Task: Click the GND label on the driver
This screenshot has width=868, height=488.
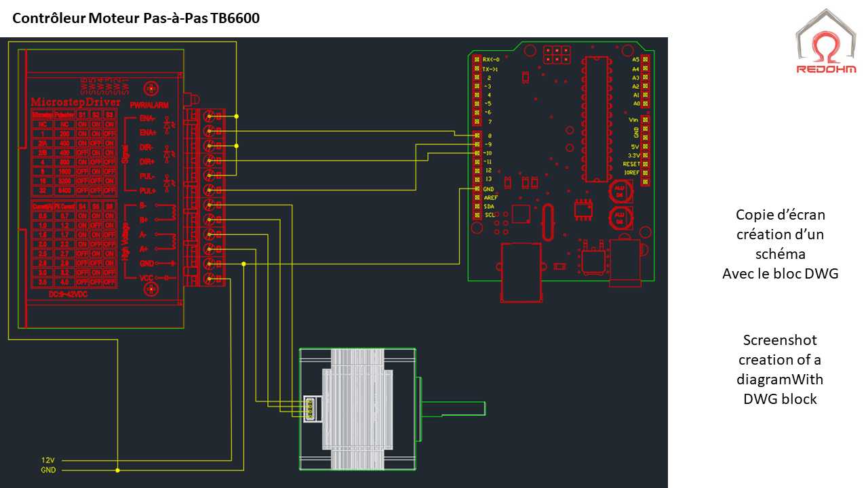Action: coord(146,264)
